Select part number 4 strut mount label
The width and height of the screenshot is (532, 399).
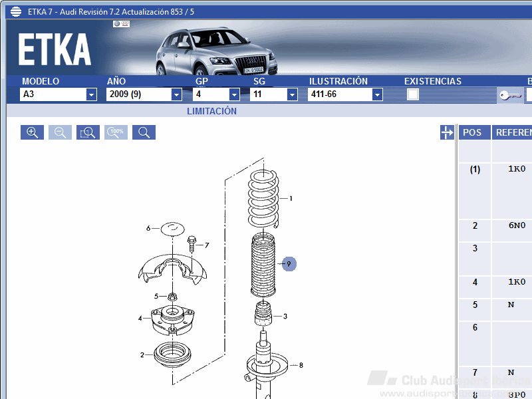click(x=140, y=319)
